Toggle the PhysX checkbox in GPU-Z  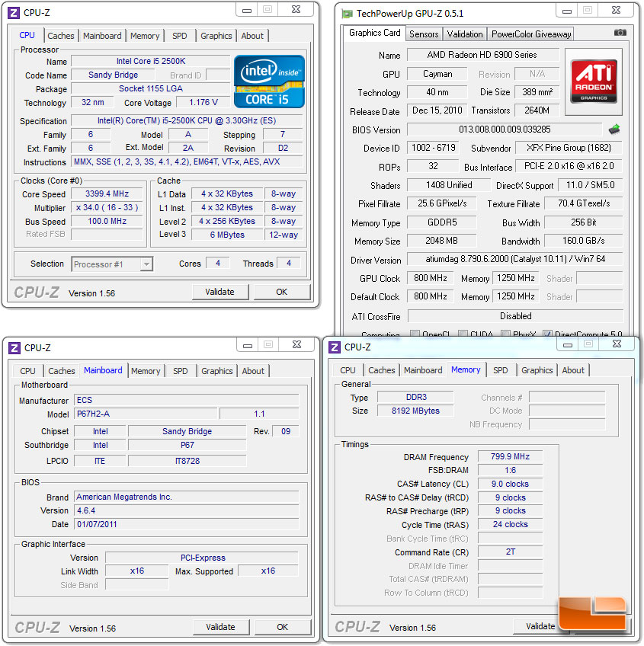505,334
